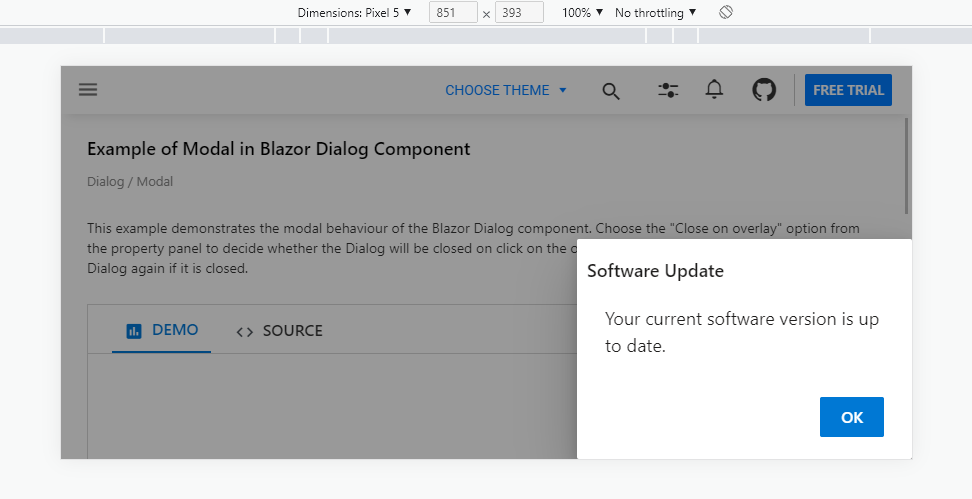Click the Software Update dialog title
Viewport: 972px width, 499px height.
click(x=655, y=271)
